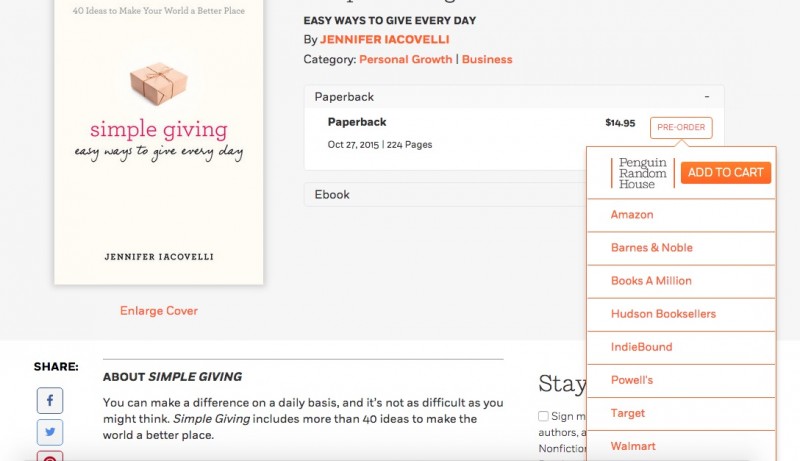Click the Easy Ways to Give Every Day subtitle
The image size is (800, 461).
coord(390,20)
